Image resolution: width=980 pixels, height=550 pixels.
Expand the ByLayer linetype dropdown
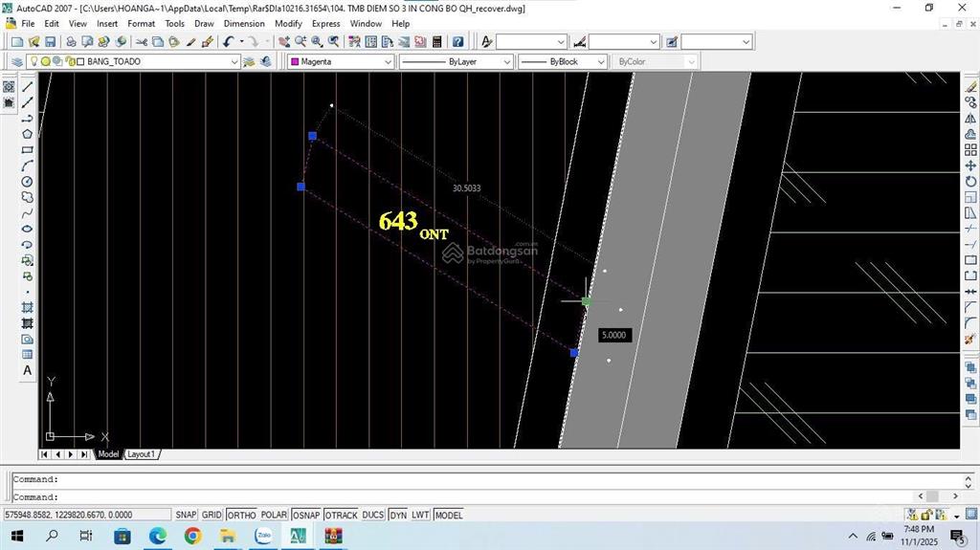[x=506, y=61]
